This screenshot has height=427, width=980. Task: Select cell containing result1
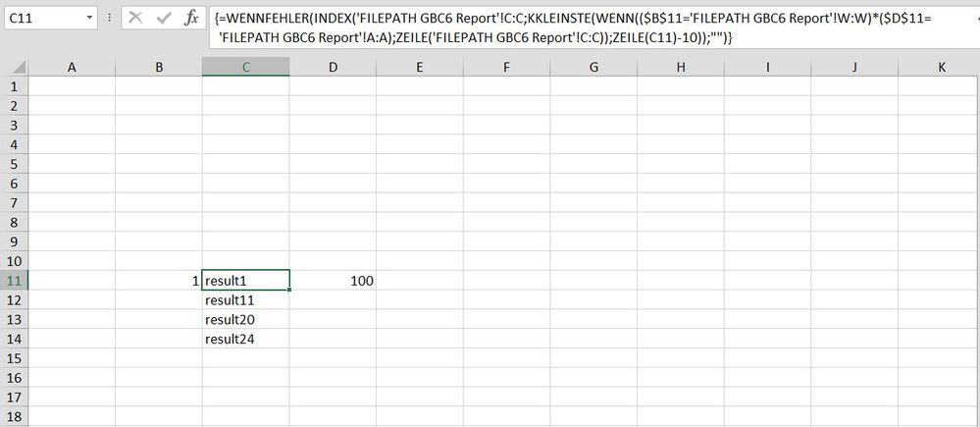(x=245, y=280)
